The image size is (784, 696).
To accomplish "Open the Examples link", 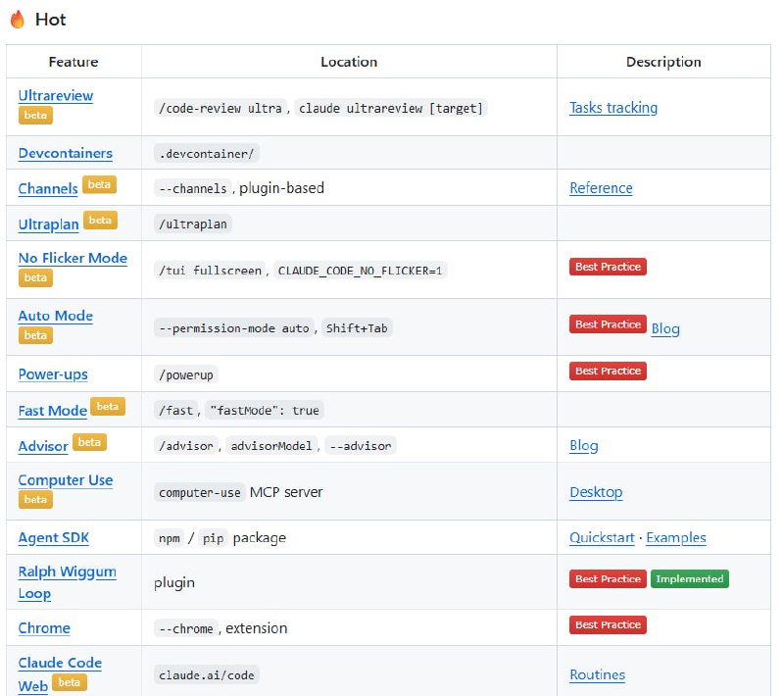I will pyautogui.click(x=675, y=537).
